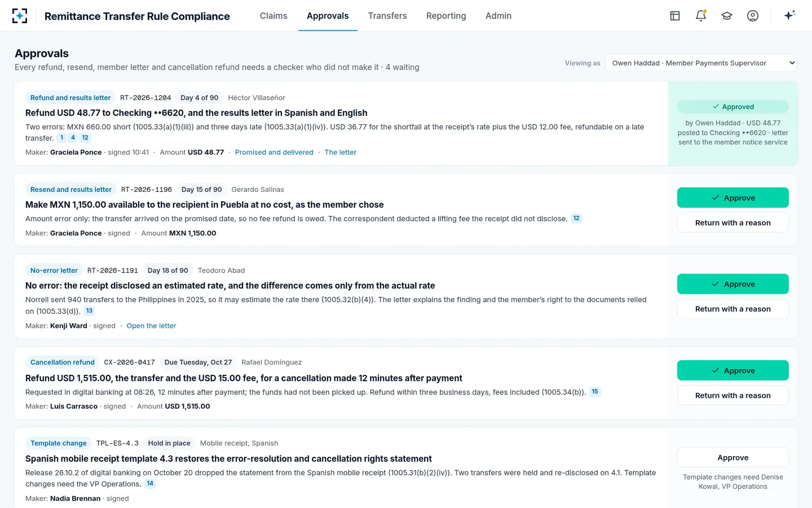Open the Admin tab

pos(498,16)
